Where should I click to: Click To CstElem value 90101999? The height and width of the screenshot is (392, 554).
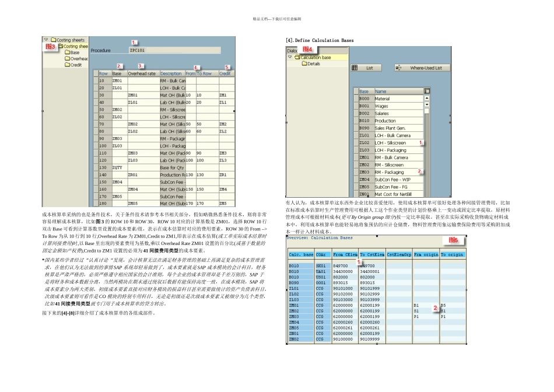[370, 288]
